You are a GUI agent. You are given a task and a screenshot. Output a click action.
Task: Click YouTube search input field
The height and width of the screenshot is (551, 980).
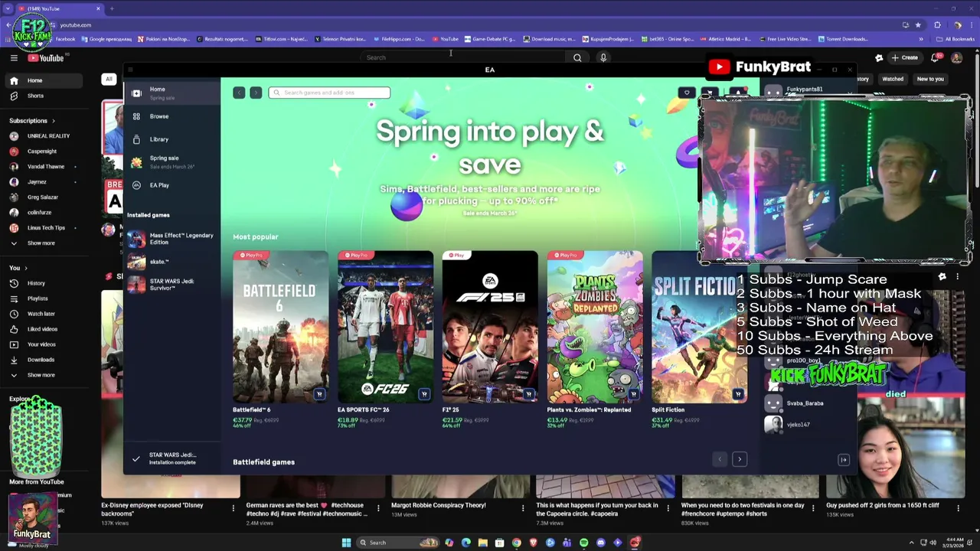coord(463,57)
